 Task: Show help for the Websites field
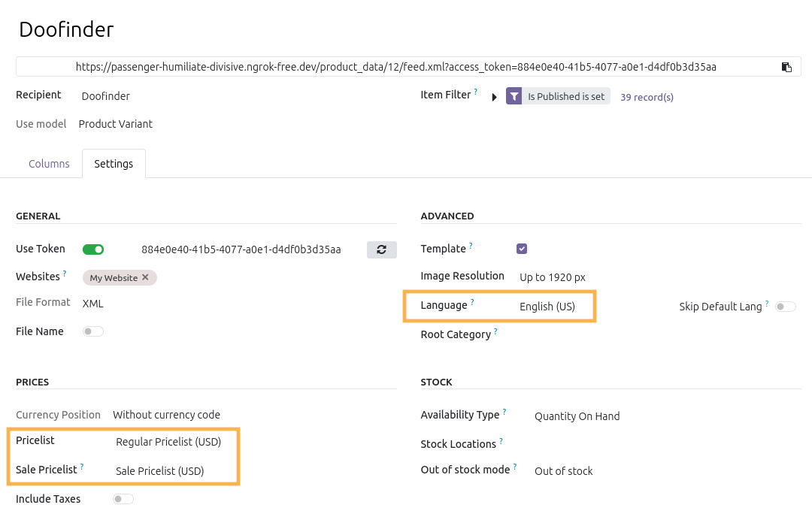(64, 273)
